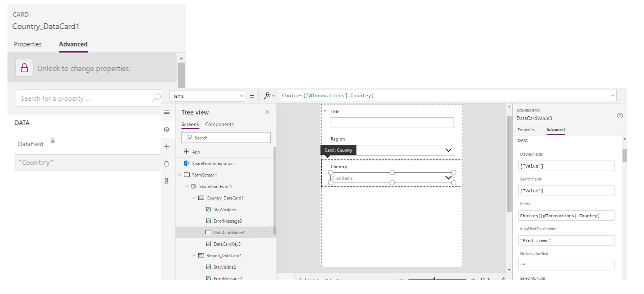Click the canvas vertical scrollbar
The height and width of the screenshot is (294, 644).
point(509,164)
